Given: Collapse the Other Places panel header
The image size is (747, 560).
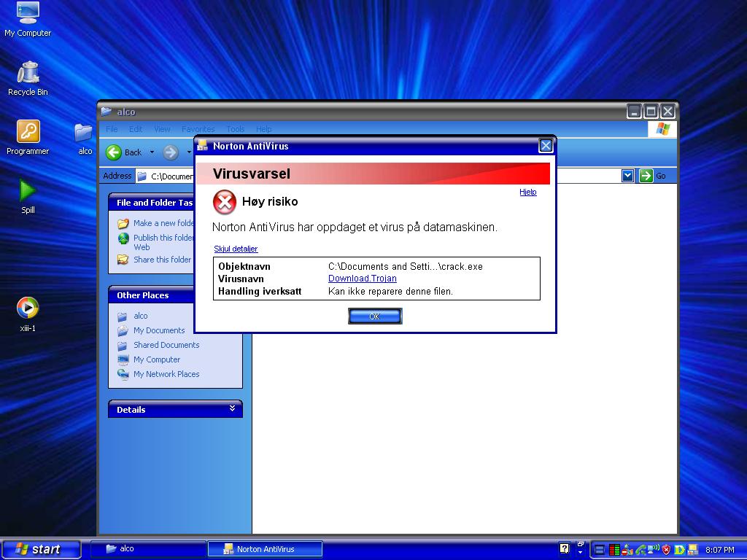Looking at the screenshot, I should click(152, 295).
